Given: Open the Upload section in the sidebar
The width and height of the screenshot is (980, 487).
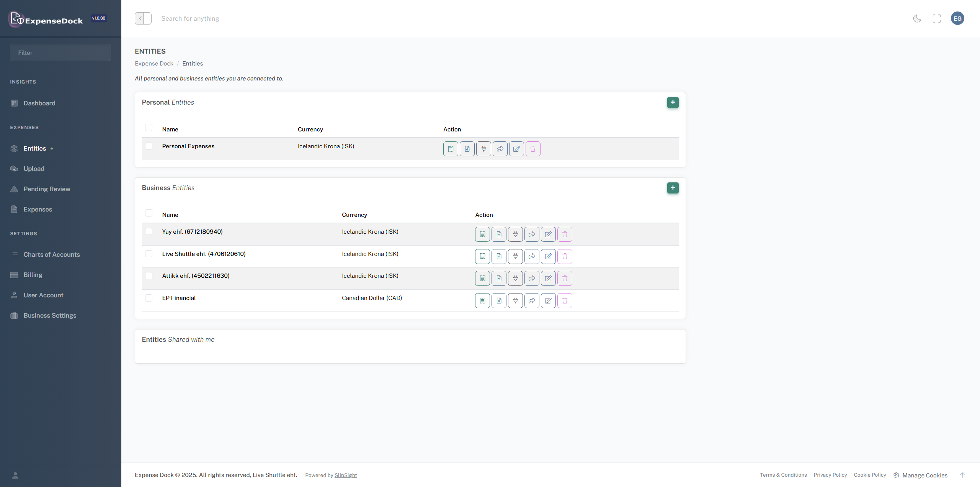Looking at the screenshot, I should pyautogui.click(x=34, y=169).
